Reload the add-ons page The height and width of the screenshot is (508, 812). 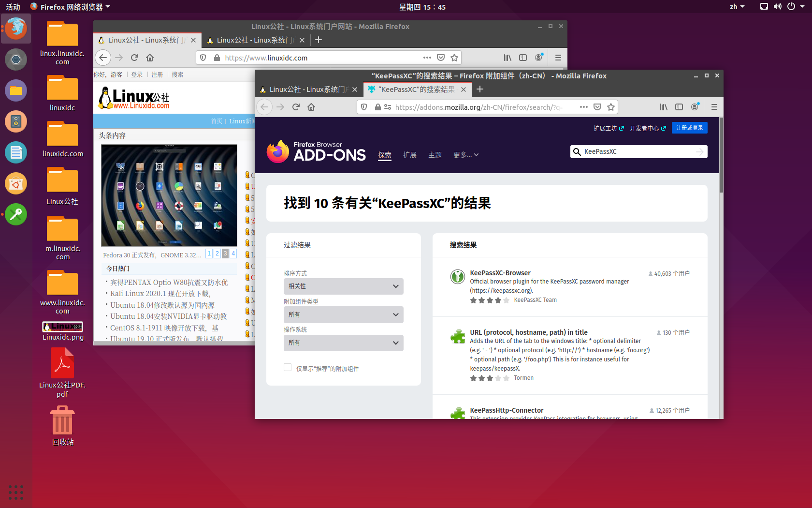pos(295,107)
